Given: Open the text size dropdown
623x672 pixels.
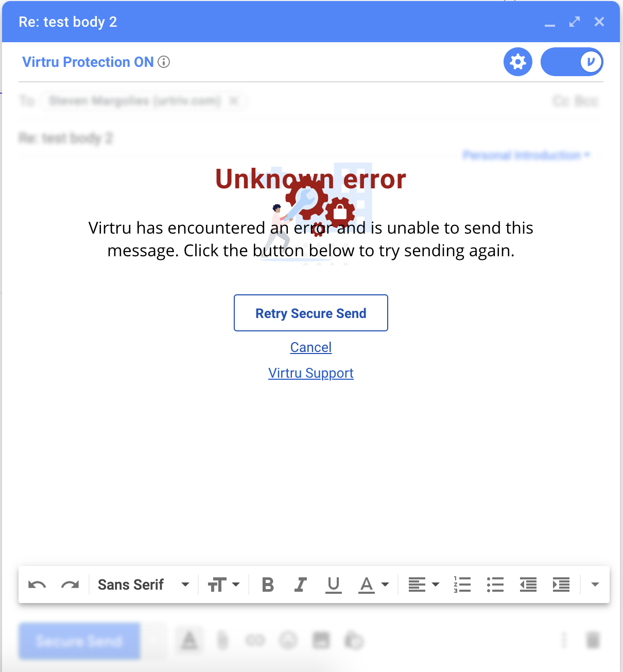Looking at the screenshot, I should [223, 585].
